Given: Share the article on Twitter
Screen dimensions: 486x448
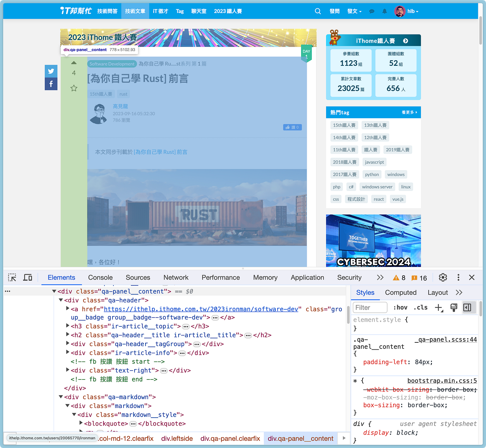Looking at the screenshot, I should [51, 71].
